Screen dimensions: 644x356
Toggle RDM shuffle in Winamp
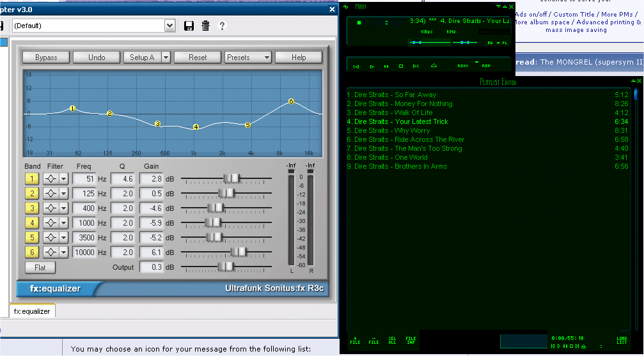pyautogui.click(x=462, y=66)
